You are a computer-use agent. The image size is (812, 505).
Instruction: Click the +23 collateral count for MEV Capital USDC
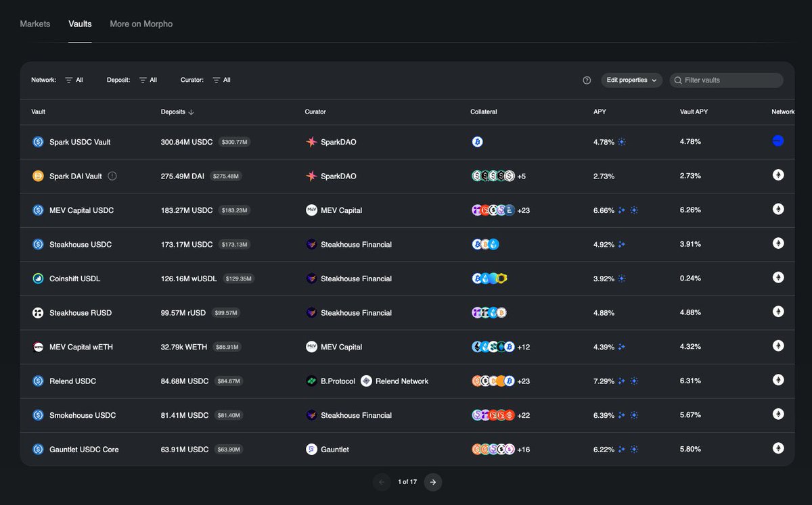pos(524,210)
